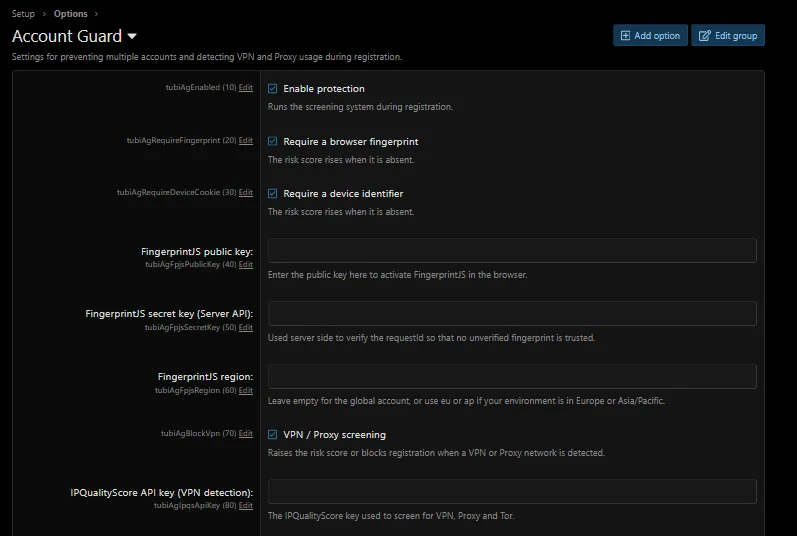The height and width of the screenshot is (536, 797).
Task: Click the Edit group button
Action: click(728, 36)
